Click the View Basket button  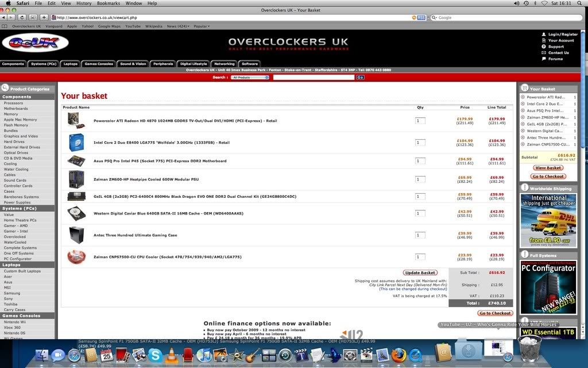point(548,168)
